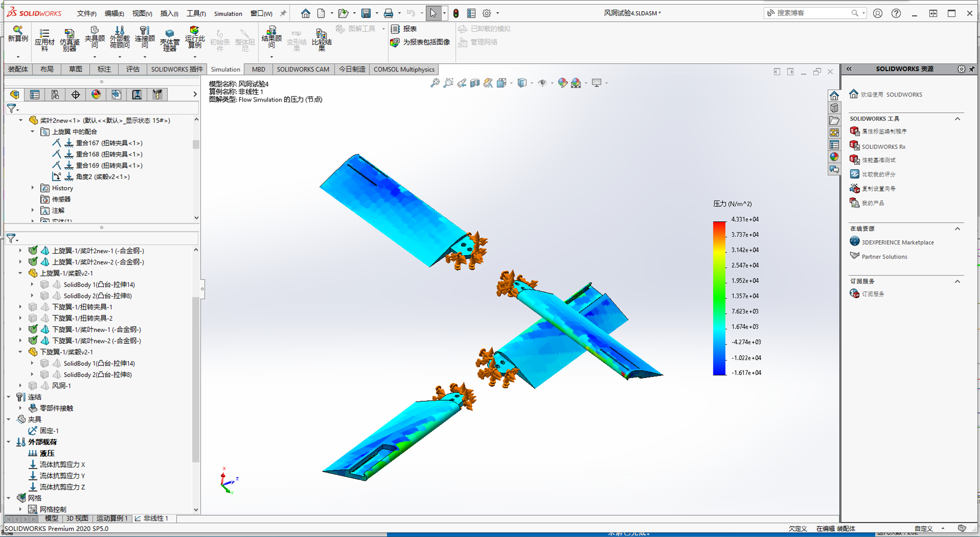
Task: Pin the SOLIDWORKS 资源 task pane
Action: coord(972,69)
